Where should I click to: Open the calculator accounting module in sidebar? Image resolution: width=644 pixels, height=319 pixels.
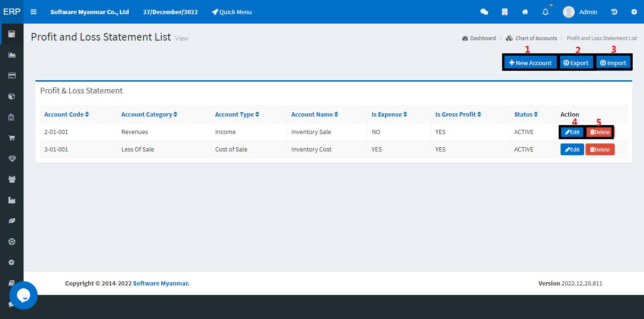click(12, 34)
